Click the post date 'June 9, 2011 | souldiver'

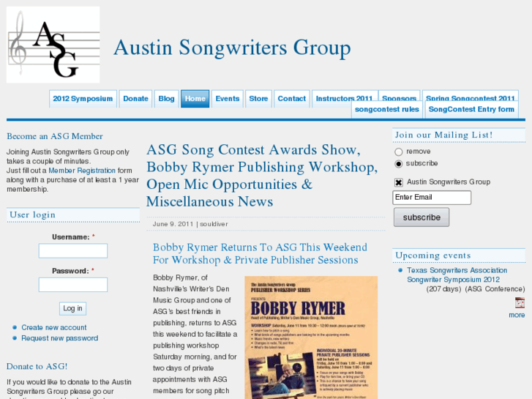(190, 224)
